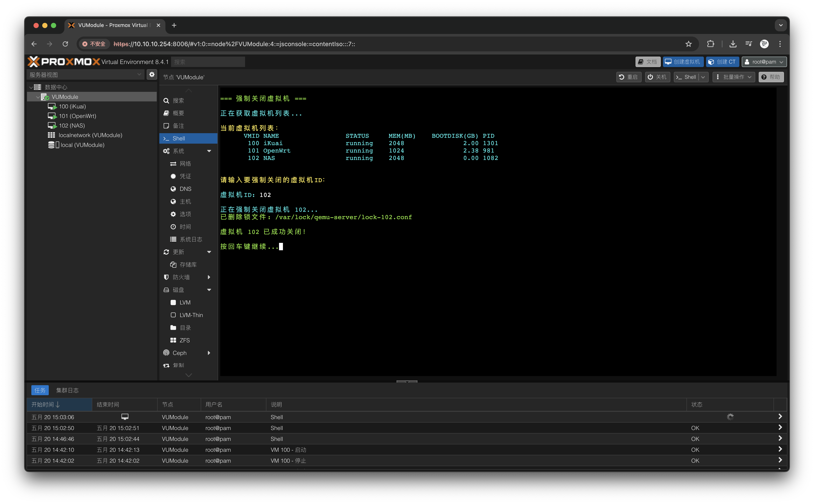Select the ZFS disks entry
This screenshot has width=814, height=504.
point(184,340)
